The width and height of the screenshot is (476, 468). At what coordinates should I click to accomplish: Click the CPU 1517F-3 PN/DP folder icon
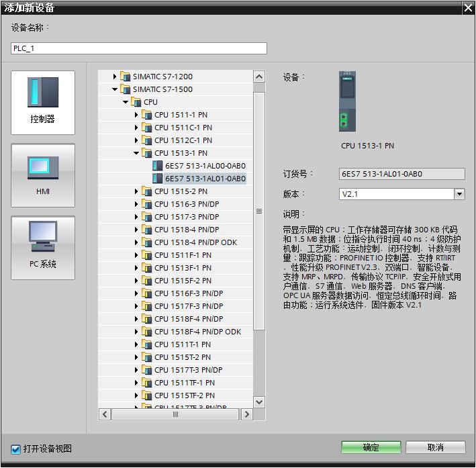pyautogui.click(x=147, y=306)
